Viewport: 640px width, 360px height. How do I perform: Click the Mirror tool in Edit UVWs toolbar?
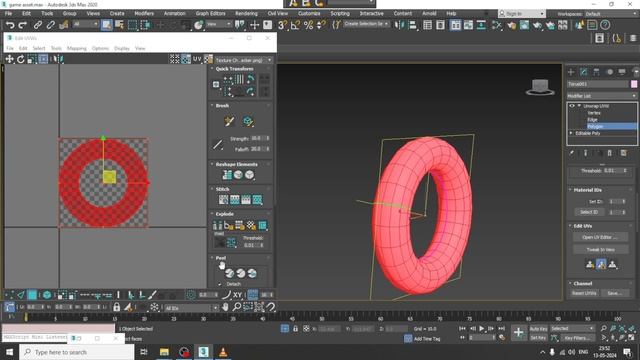(x=58, y=59)
